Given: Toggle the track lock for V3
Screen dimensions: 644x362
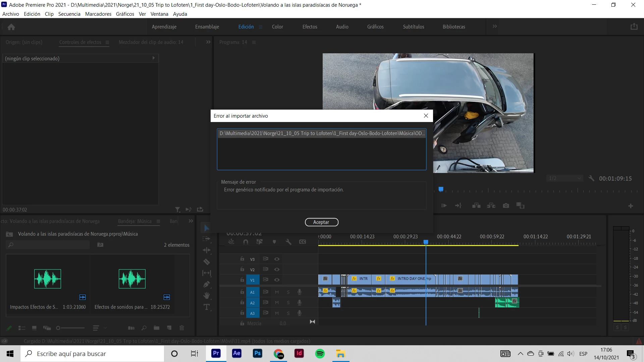Looking at the screenshot, I should click(x=242, y=259).
